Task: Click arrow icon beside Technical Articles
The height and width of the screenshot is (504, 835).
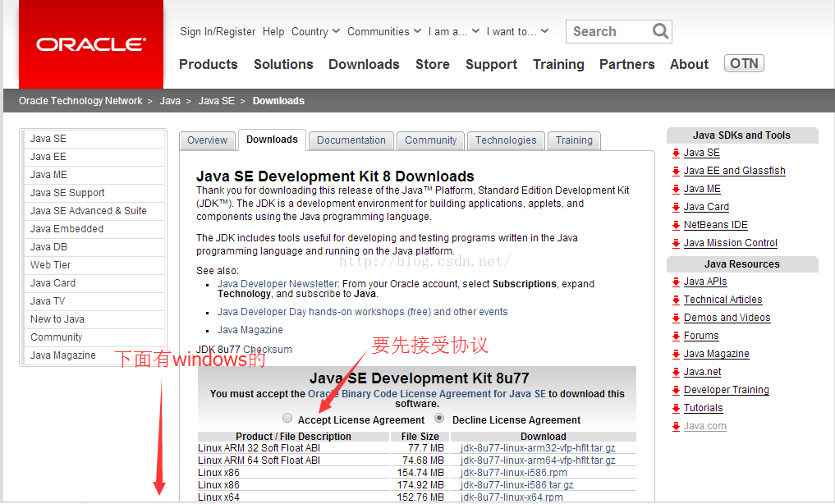Action: coord(676,300)
